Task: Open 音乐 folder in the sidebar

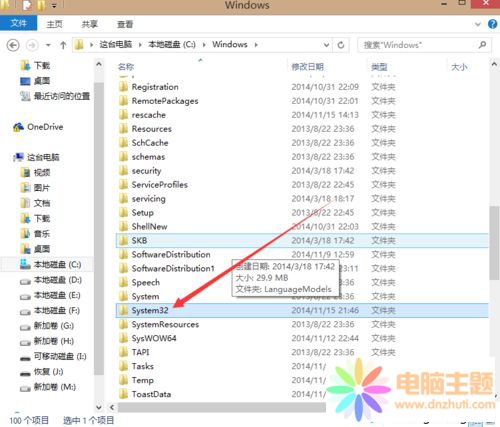Action: (x=35, y=234)
